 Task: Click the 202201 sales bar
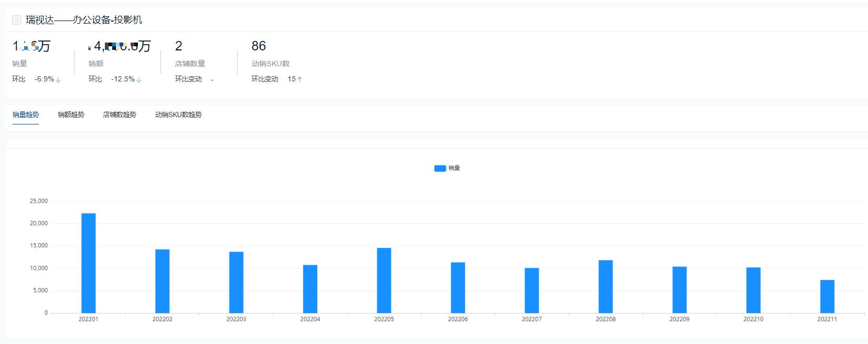pyautogui.click(x=89, y=263)
